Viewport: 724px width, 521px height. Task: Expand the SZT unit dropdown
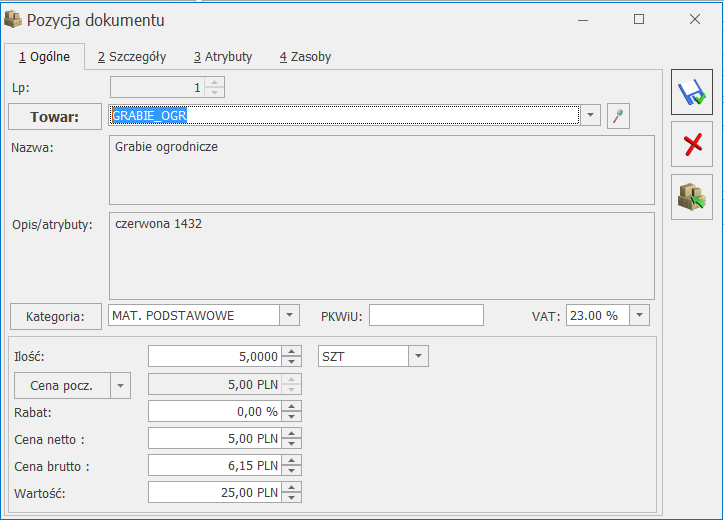coord(418,356)
